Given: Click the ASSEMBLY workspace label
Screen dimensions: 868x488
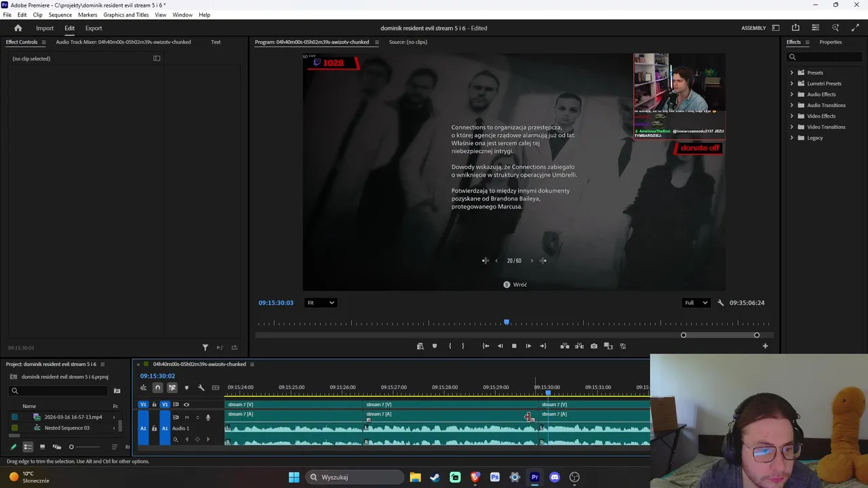Looking at the screenshot, I should pyautogui.click(x=753, y=28).
